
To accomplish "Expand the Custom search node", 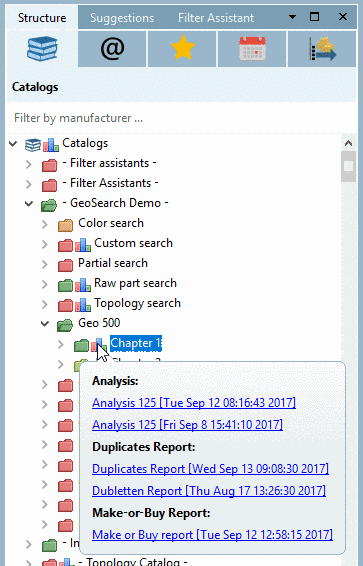I will pyautogui.click(x=45, y=244).
